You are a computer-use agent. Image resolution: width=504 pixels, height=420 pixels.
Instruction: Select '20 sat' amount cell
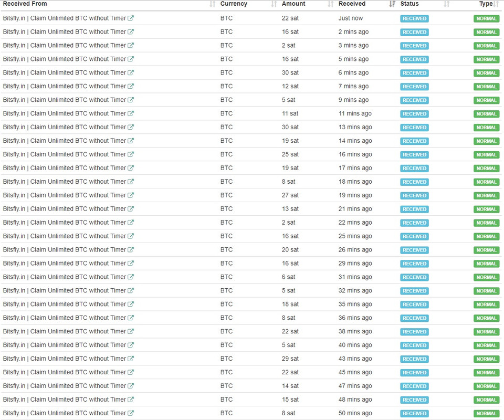coord(290,250)
